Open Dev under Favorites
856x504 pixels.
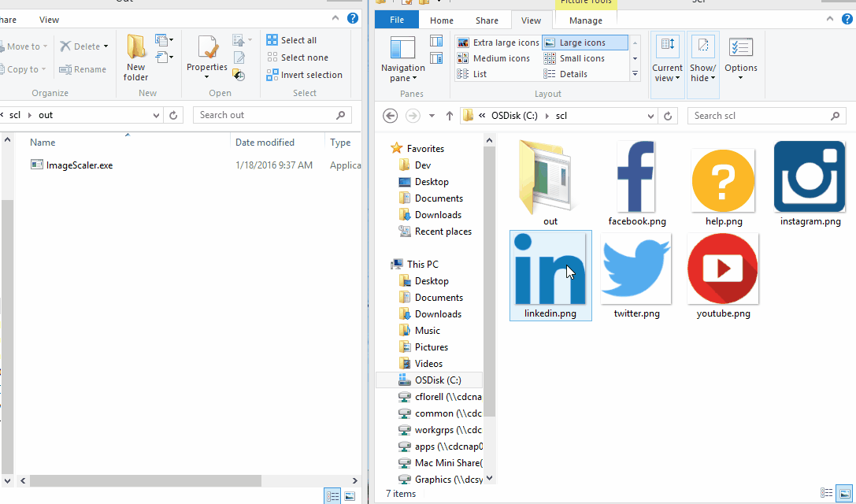pyautogui.click(x=415, y=165)
